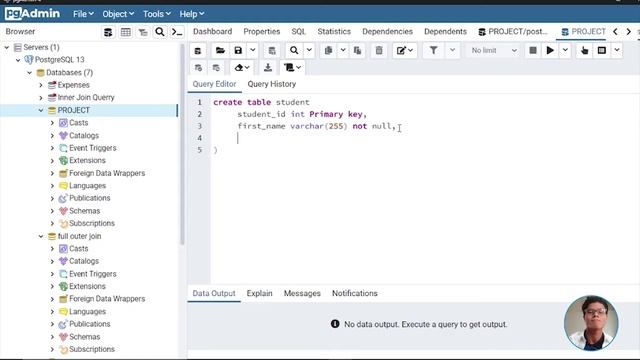Open the Copy options dropdown arrow

coord(343,51)
